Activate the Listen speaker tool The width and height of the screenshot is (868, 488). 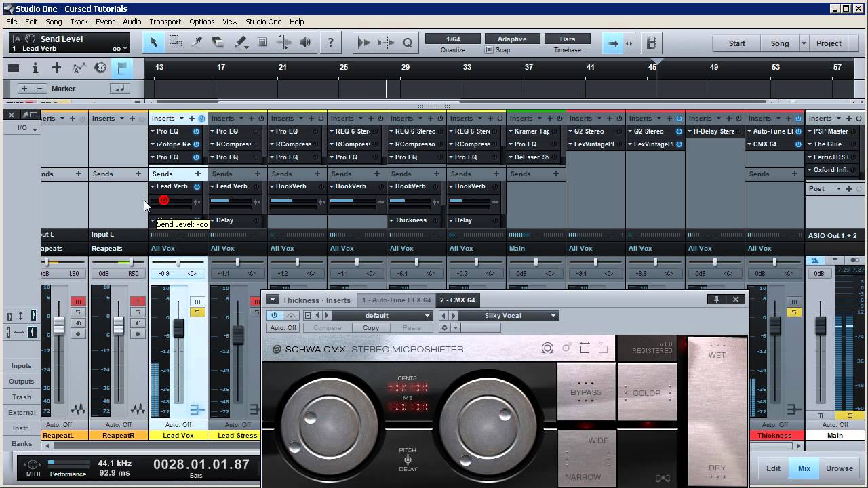(x=305, y=43)
